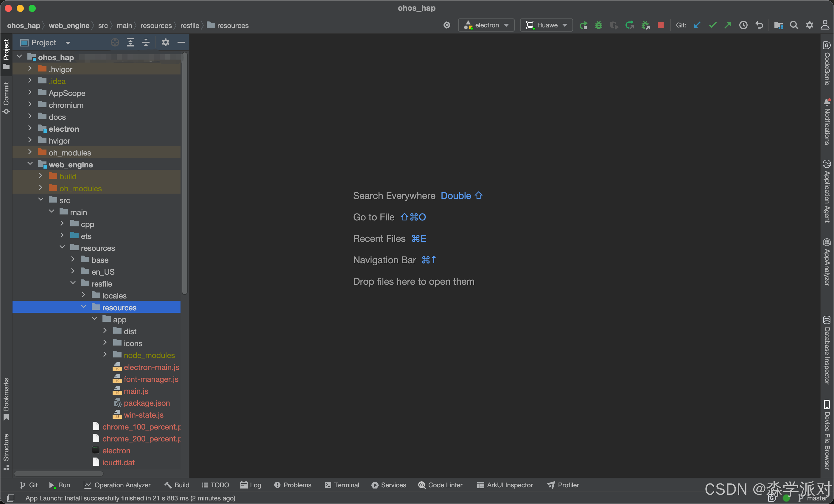This screenshot has height=504, width=834.
Task: Click the Git push arrow icon
Action: coord(728,25)
